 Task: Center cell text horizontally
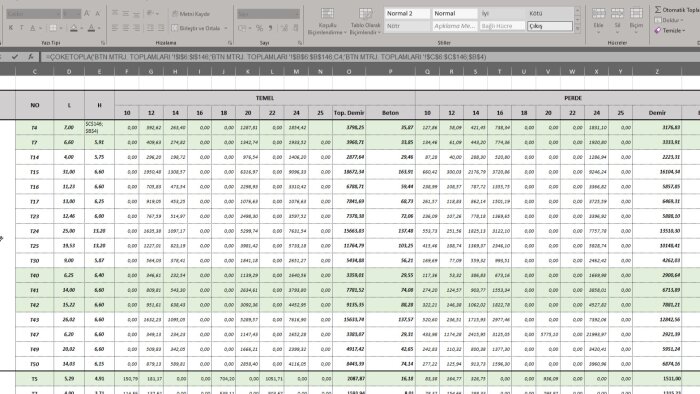(126, 28)
